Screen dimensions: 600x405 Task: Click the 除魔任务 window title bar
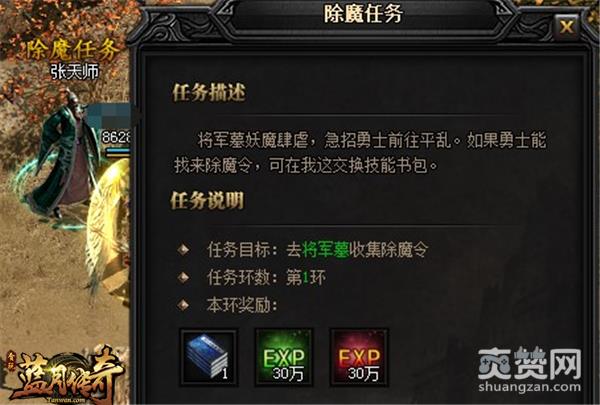click(x=364, y=15)
